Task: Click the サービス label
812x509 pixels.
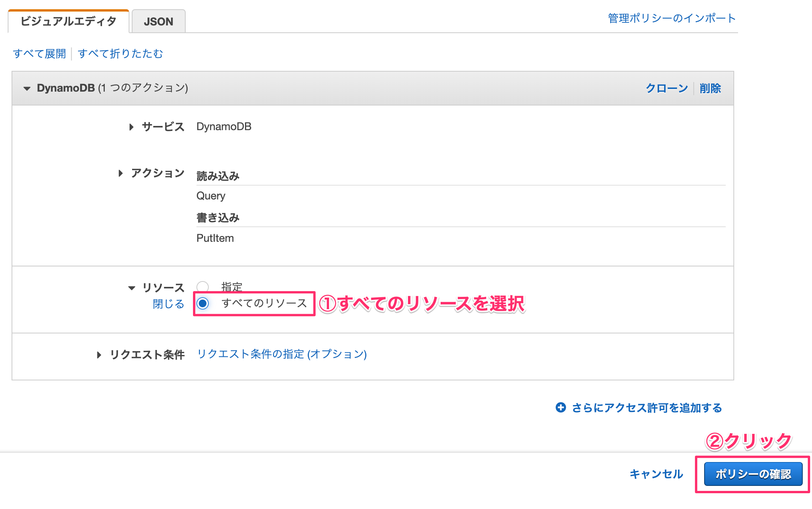Action: pyautogui.click(x=163, y=127)
